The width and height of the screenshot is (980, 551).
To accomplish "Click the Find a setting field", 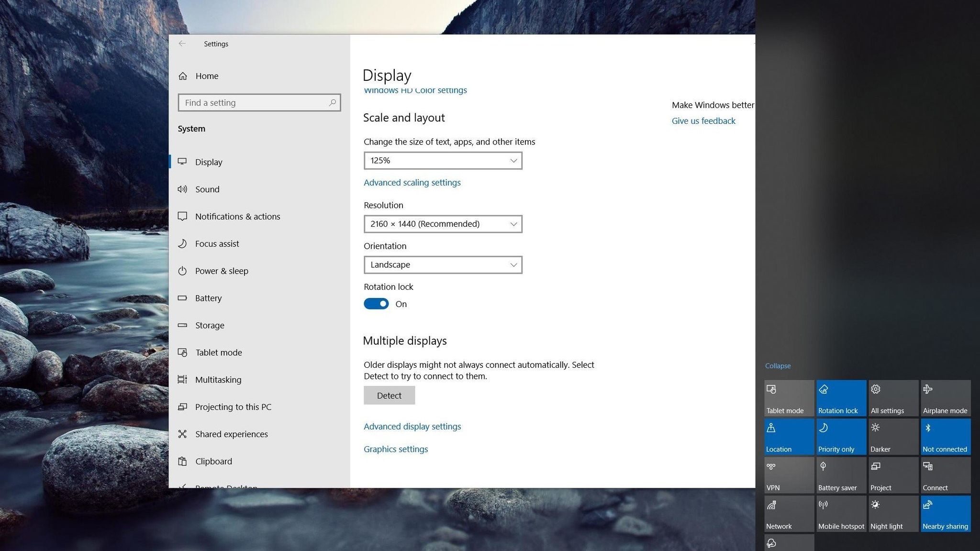I will [x=254, y=103].
